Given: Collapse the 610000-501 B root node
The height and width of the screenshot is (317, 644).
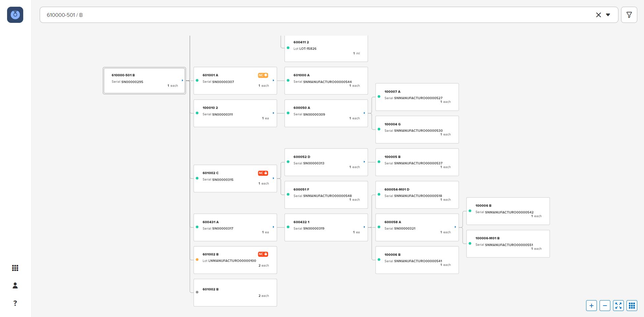Looking at the screenshot, I should [182, 80].
